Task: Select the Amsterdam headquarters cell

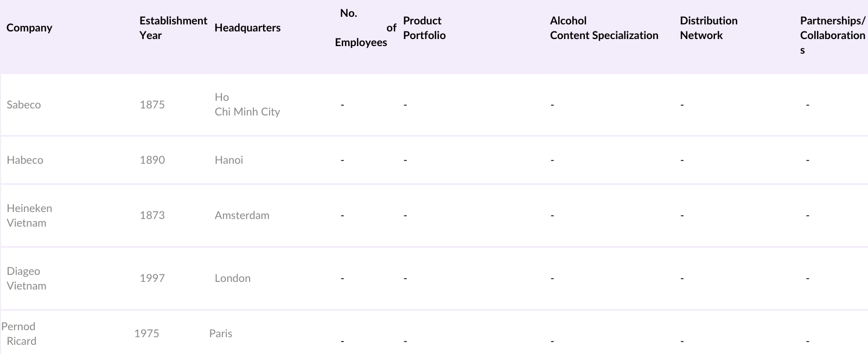Action: (242, 215)
